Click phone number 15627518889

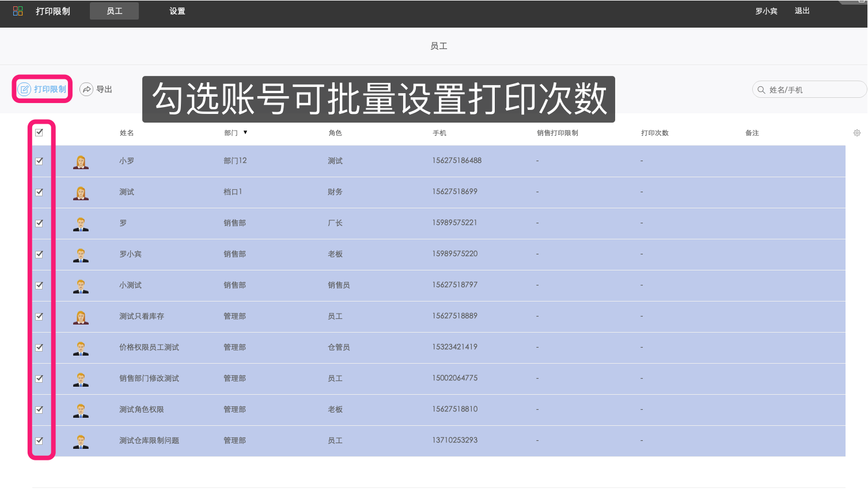click(x=454, y=316)
